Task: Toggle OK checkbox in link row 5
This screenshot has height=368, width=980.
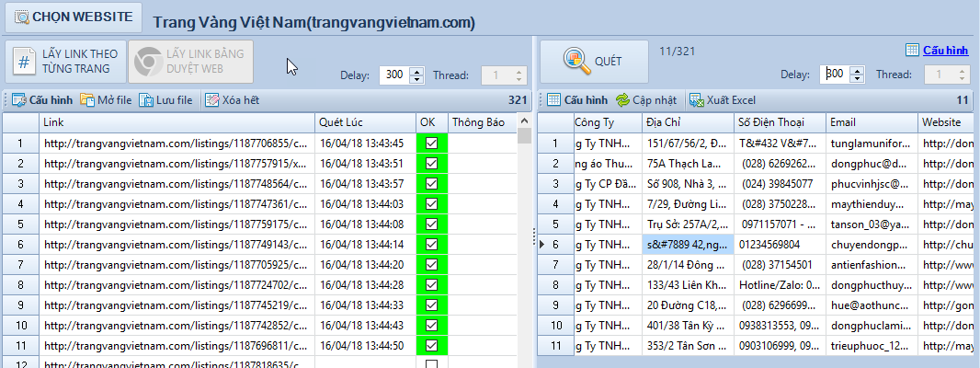Action: (431, 224)
